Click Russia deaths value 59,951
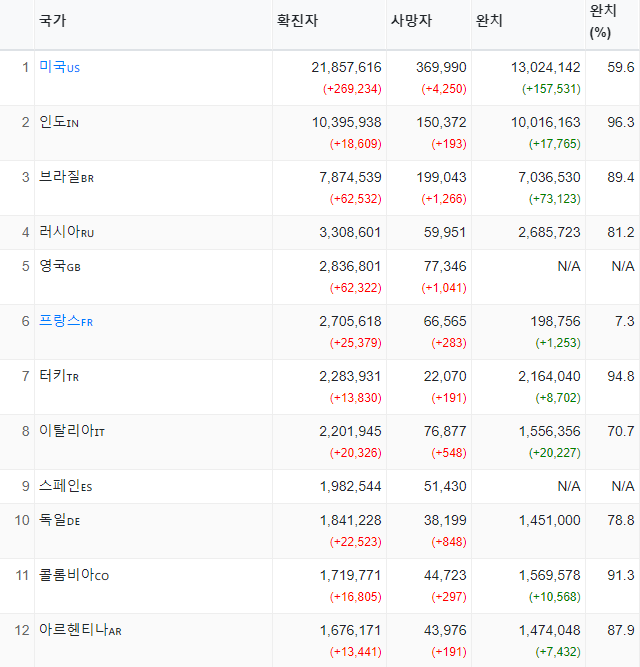 (445, 232)
